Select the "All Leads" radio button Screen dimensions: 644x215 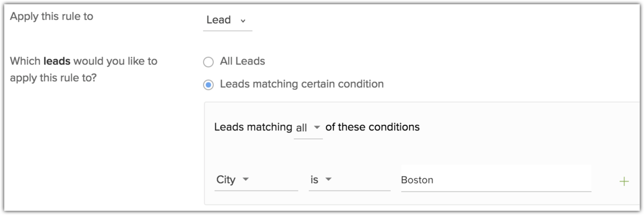click(x=208, y=62)
